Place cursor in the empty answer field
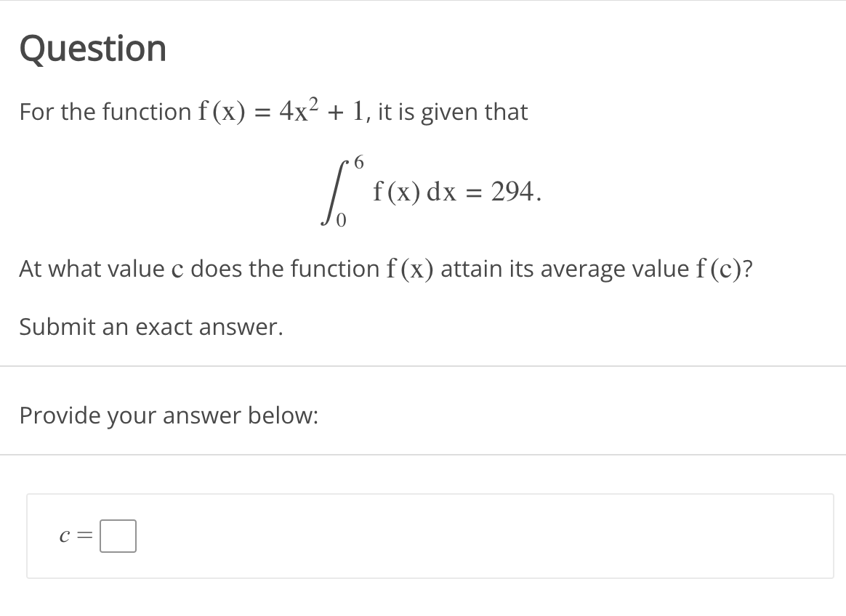The height and width of the screenshot is (616, 846). 118,536
